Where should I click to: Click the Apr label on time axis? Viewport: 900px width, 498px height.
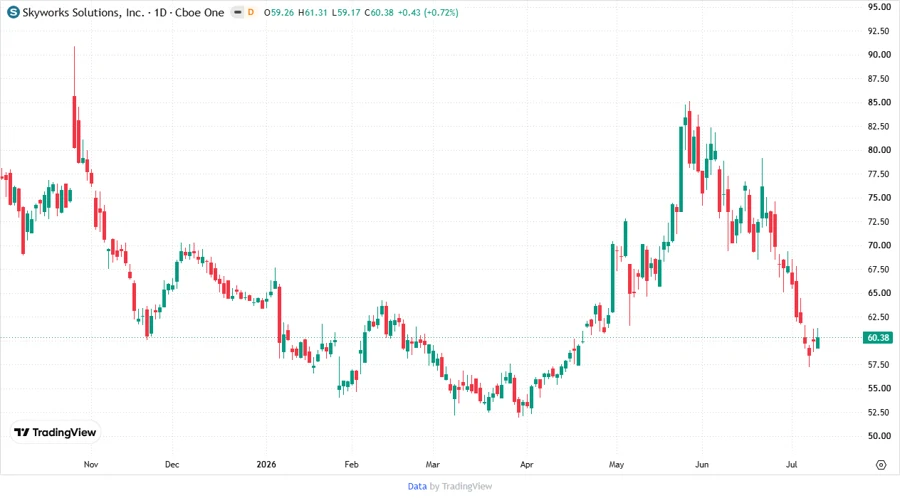(x=526, y=464)
